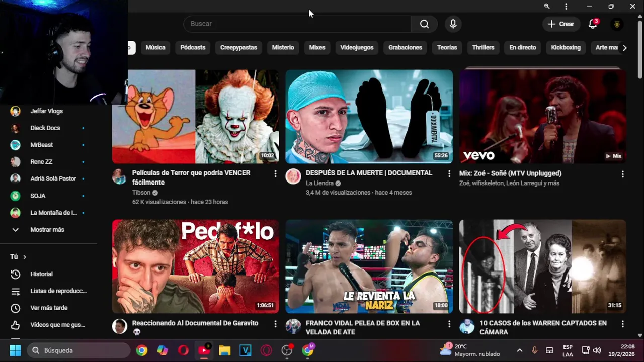Open Vídeos que me gustan

coord(49,325)
